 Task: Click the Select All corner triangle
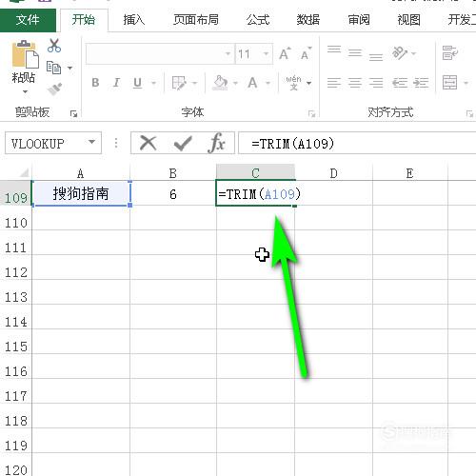pos(24,173)
